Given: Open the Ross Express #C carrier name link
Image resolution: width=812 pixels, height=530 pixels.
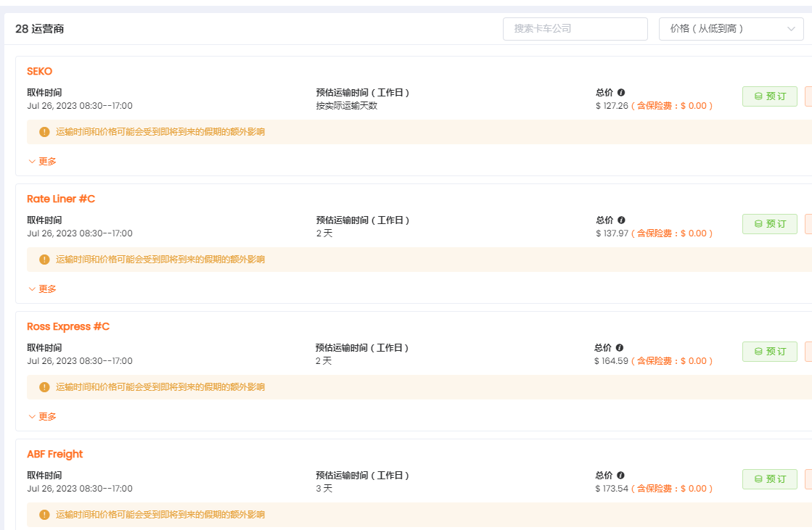Looking at the screenshot, I should point(68,326).
